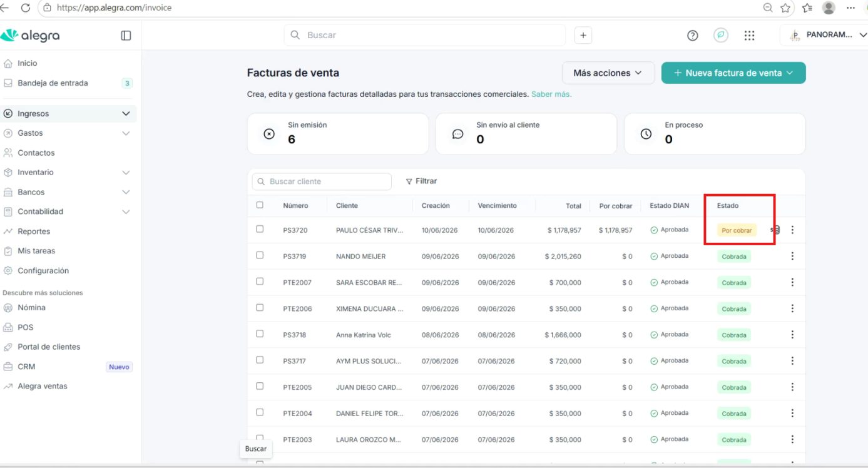Image resolution: width=868 pixels, height=468 pixels.
Task: Open the Más acciones dropdown
Action: (608, 73)
